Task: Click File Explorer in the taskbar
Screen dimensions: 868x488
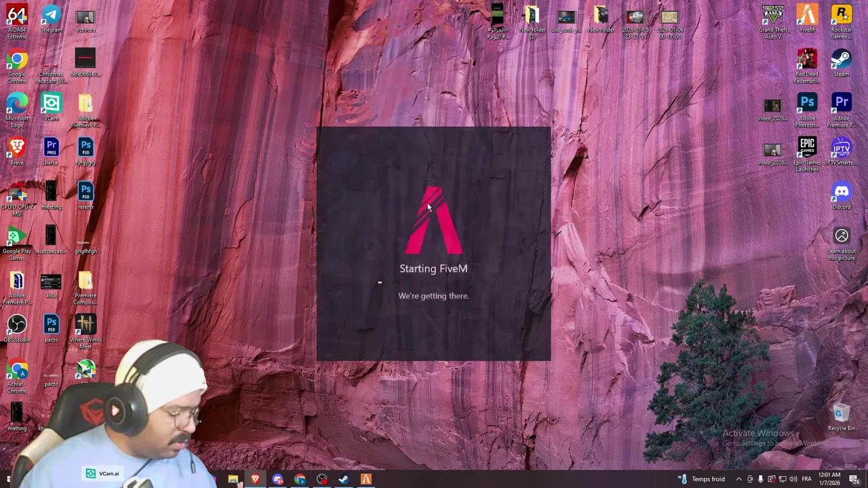Action: 233,479
